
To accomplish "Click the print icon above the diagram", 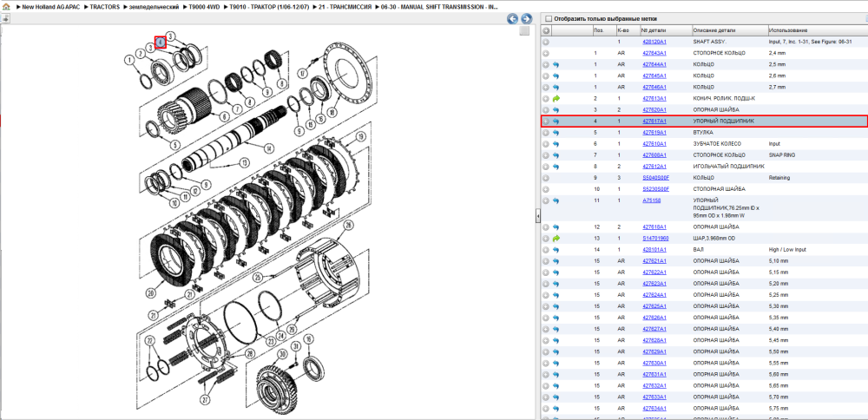I will coord(5,18).
